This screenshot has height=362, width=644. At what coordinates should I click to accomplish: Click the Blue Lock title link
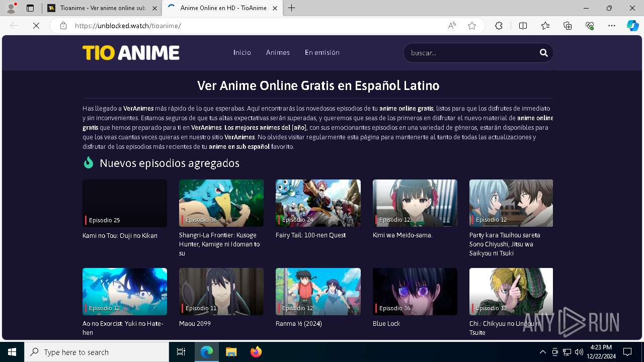(386, 323)
